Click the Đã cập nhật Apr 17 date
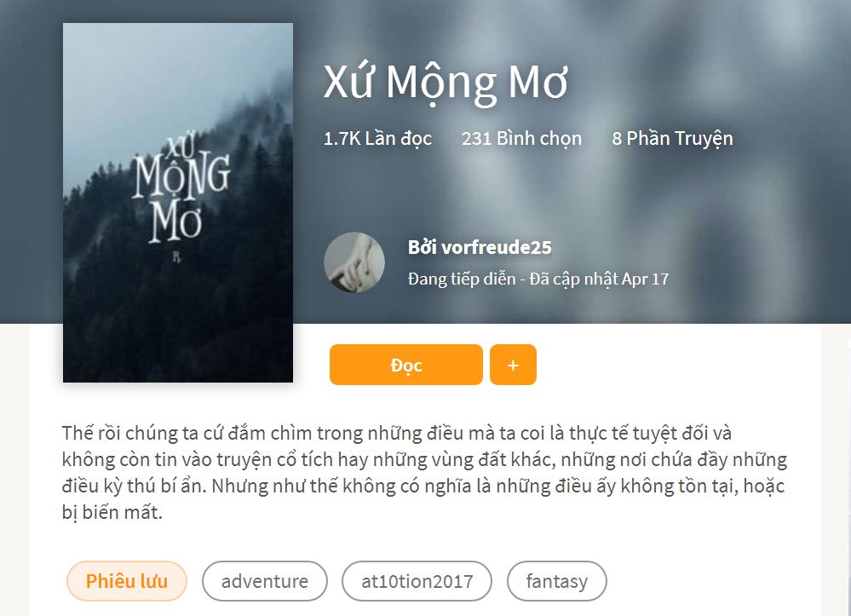 click(599, 279)
